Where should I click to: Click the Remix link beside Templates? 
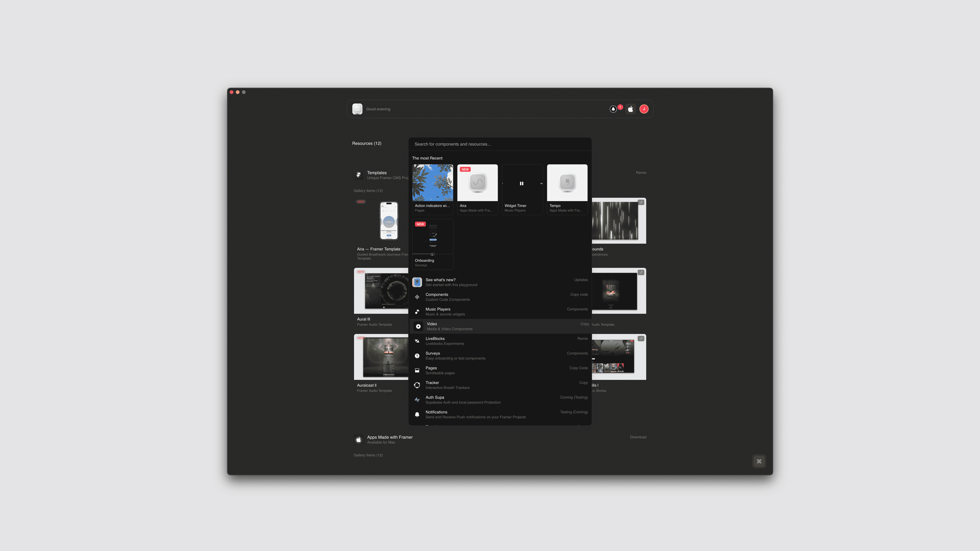[x=641, y=173]
